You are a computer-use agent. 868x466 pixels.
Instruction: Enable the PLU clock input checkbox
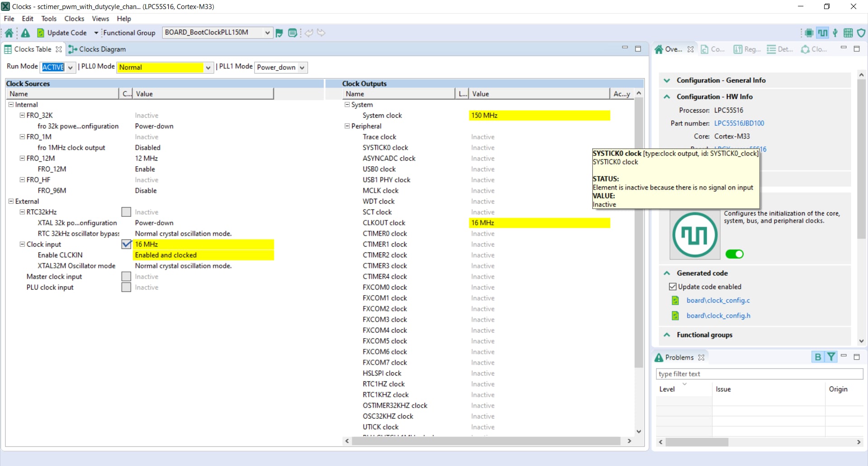126,287
